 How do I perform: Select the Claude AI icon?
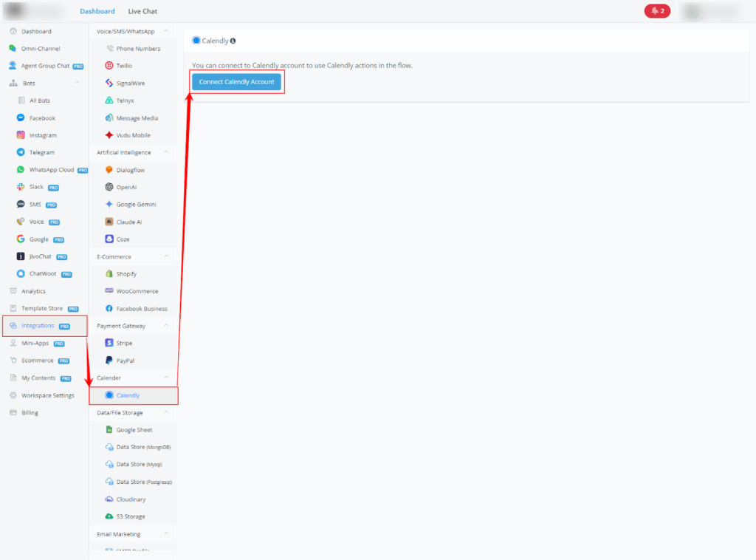[109, 222]
